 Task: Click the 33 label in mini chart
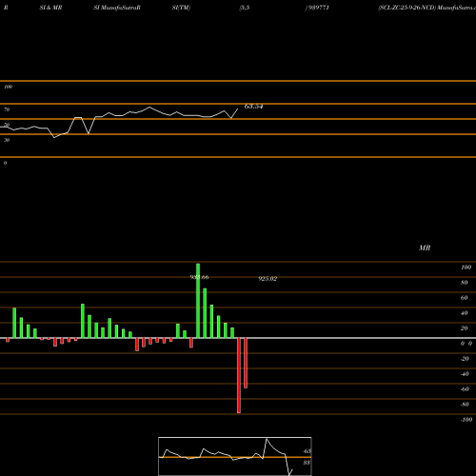pos(307,463)
